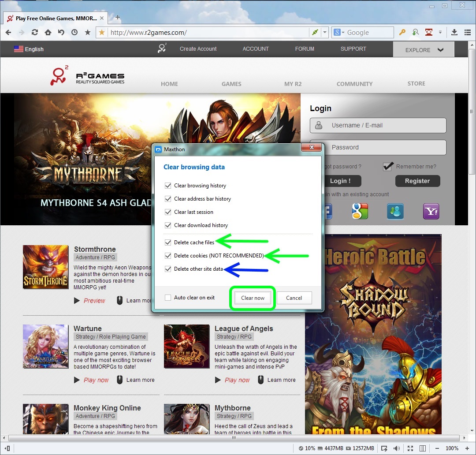Viewport: 476px width, 455px height.
Task: Open the address bar dropdown arrow
Action: (325, 32)
